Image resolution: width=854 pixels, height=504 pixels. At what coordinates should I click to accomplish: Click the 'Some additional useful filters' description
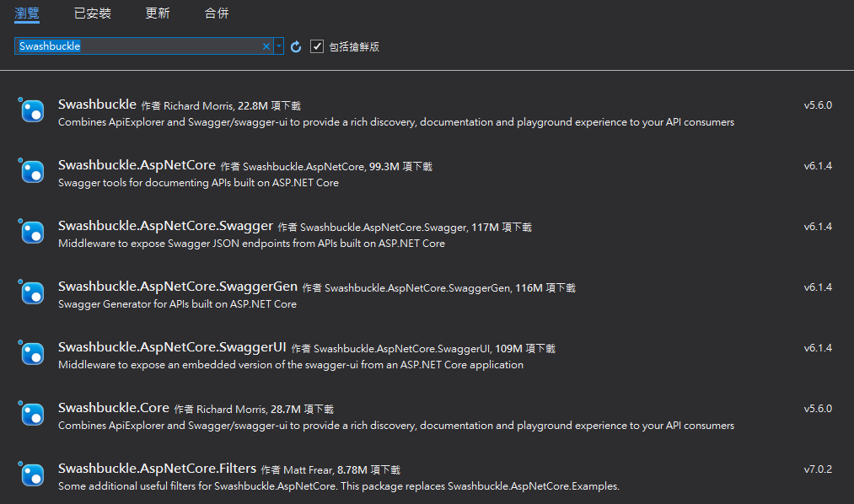coord(339,486)
